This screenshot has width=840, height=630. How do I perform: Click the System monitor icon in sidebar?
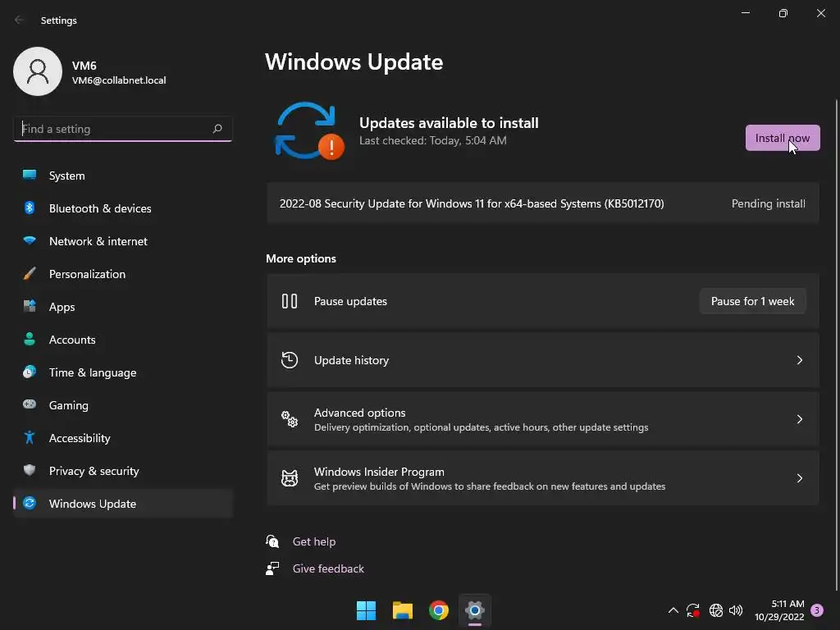pyautogui.click(x=30, y=176)
